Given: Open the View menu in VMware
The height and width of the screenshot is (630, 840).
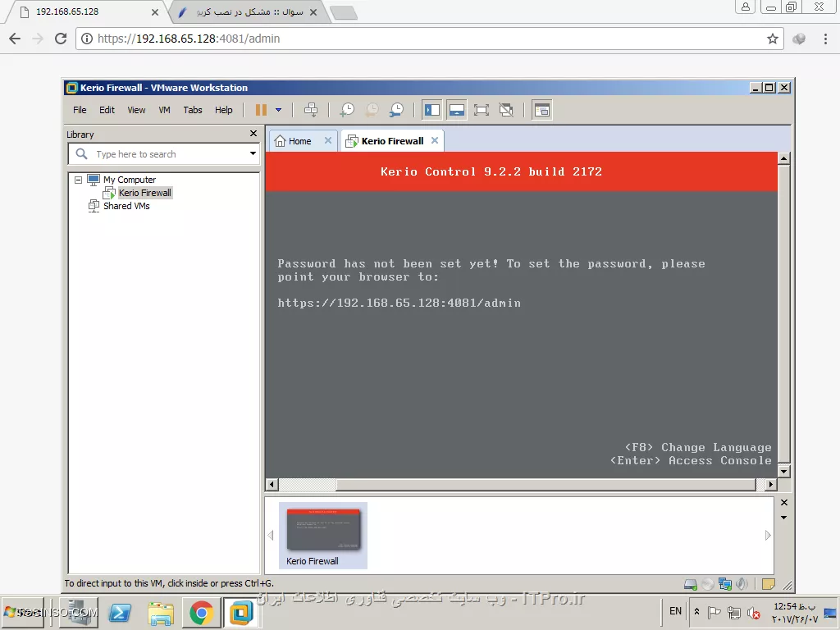Looking at the screenshot, I should 136,110.
